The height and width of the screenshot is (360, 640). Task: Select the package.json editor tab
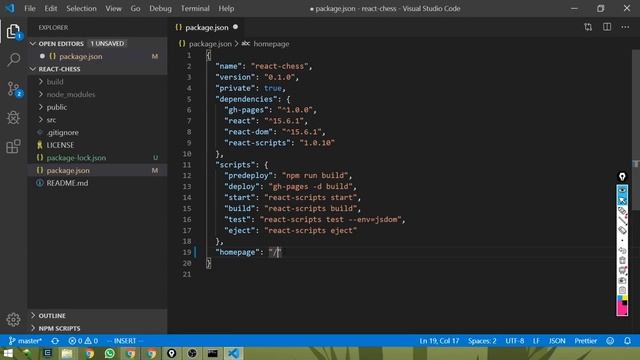pyautogui.click(x=207, y=27)
